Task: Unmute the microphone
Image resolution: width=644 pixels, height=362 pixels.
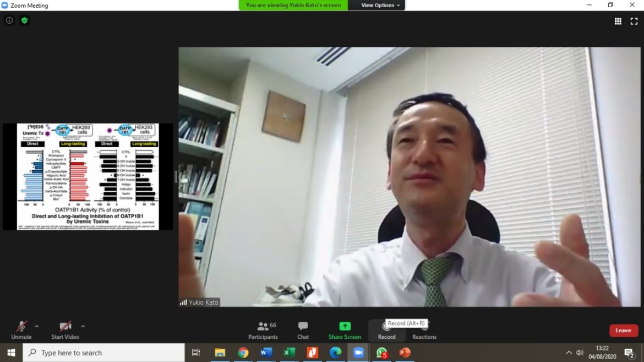Action: (21, 330)
